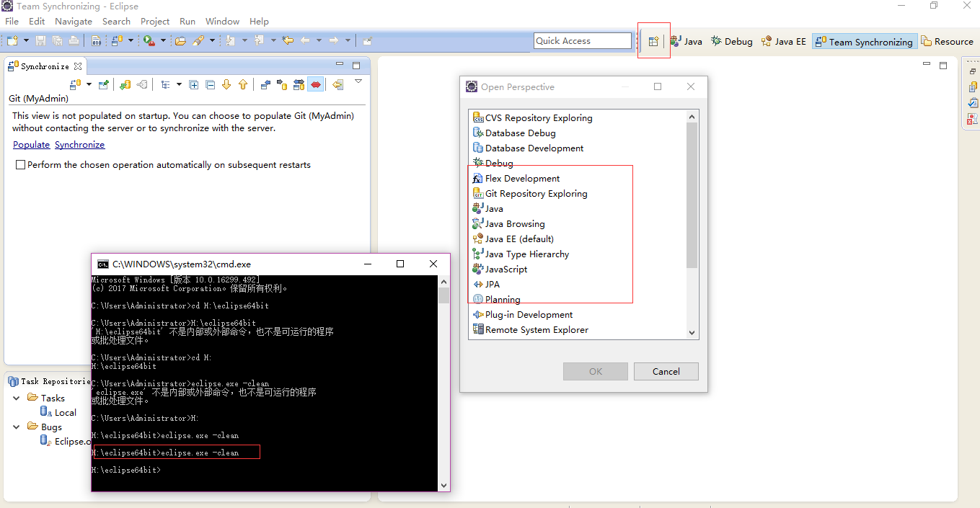The image size is (980, 508).
Task: Select the Synchronize view tab
Action: point(45,66)
